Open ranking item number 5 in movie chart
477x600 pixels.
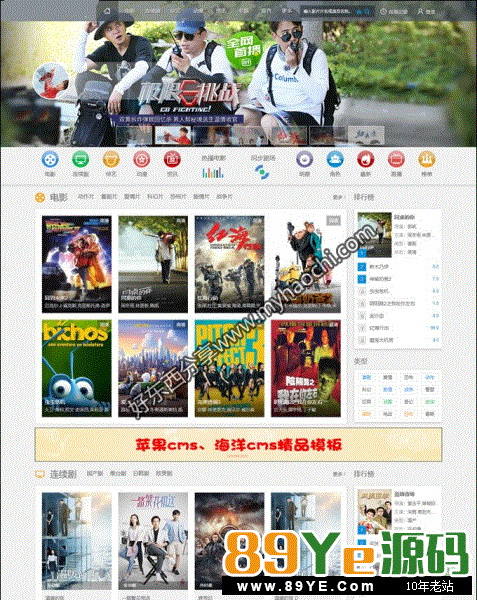point(398,303)
